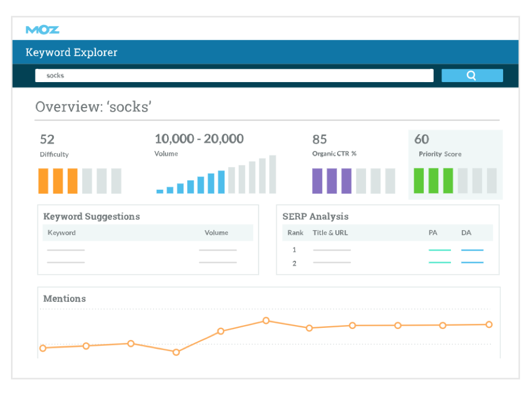532x395 pixels.
Task: Click the Organic CTR value 85
Action: pos(320,139)
